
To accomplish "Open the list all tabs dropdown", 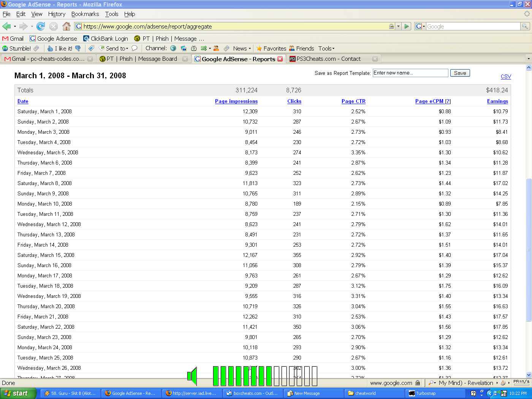I will coord(528,59).
